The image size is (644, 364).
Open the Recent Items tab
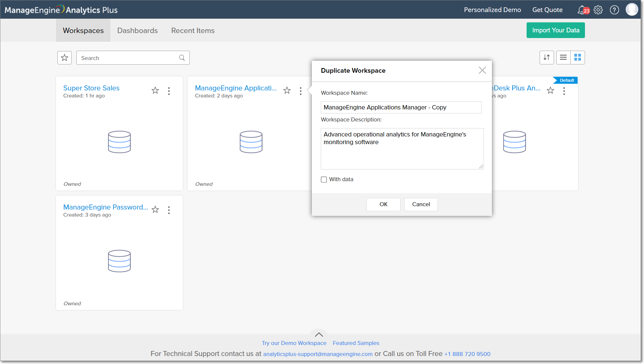193,30
